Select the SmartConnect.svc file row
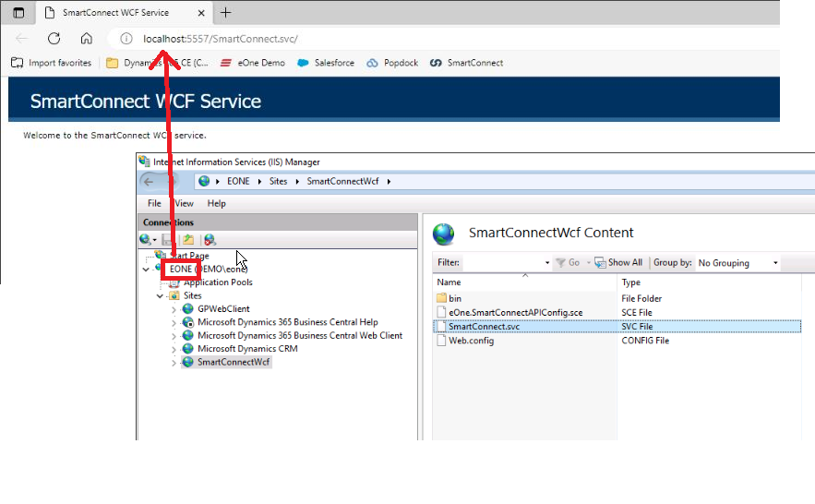Screen dimensions: 815x504 click(x=617, y=326)
